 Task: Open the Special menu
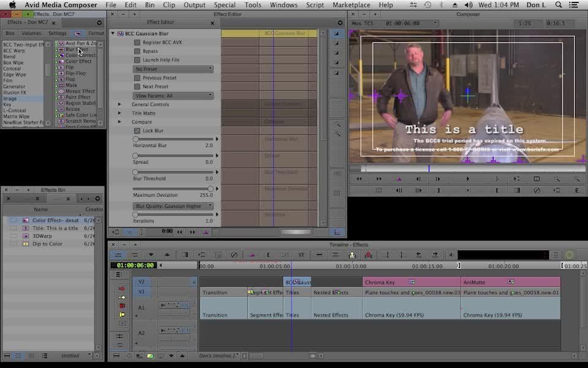point(225,5)
